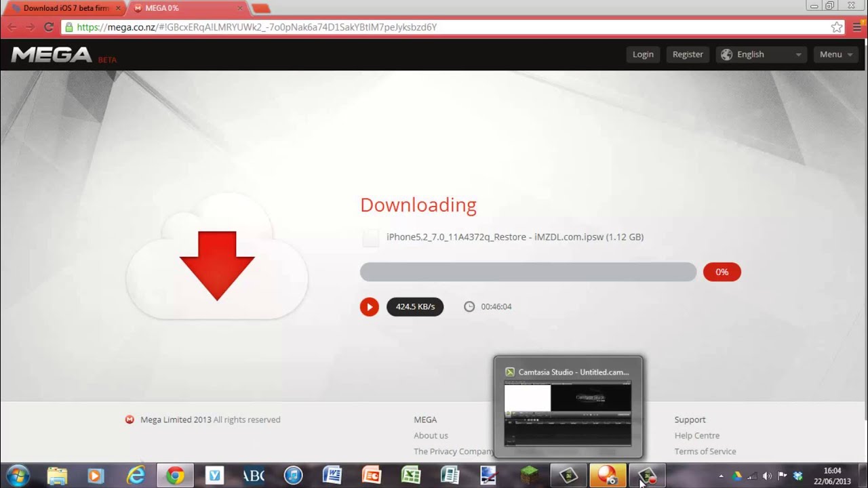The height and width of the screenshot is (488, 868).
Task: Go back using browser back arrow
Action: pyautogui.click(x=12, y=27)
